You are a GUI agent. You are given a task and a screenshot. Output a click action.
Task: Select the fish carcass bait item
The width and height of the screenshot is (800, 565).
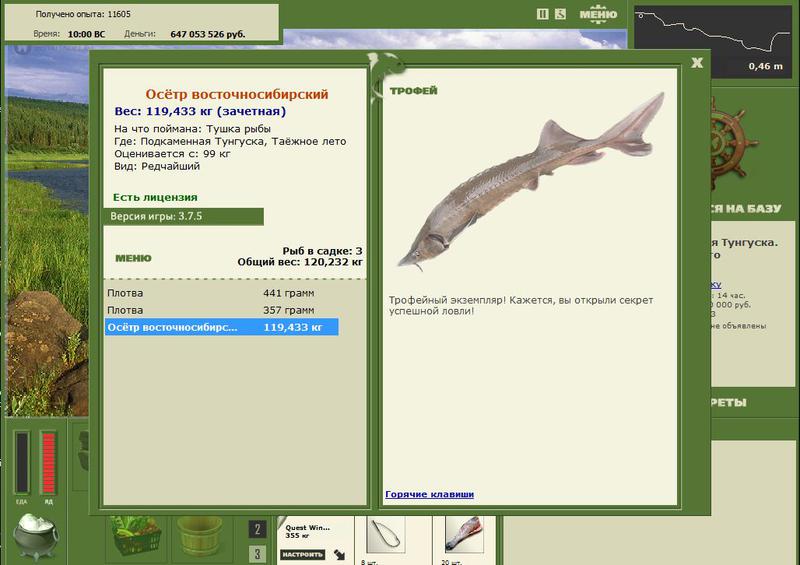coord(466,536)
